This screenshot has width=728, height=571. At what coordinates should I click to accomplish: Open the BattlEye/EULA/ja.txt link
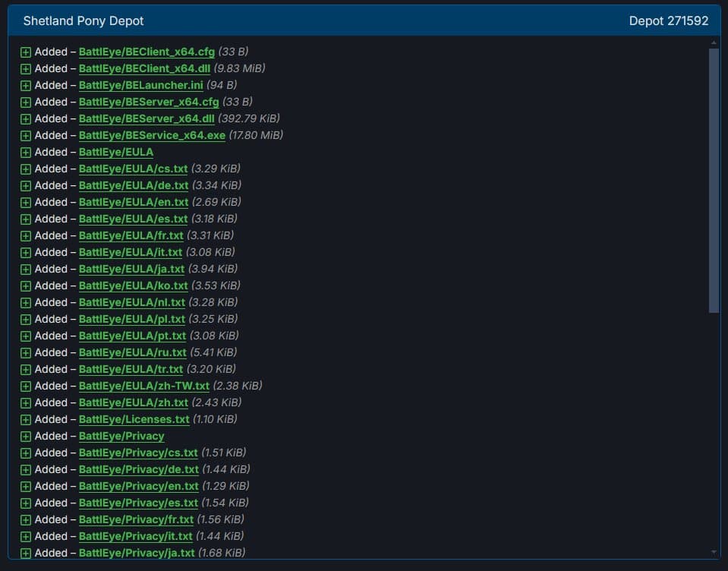tap(131, 270)
